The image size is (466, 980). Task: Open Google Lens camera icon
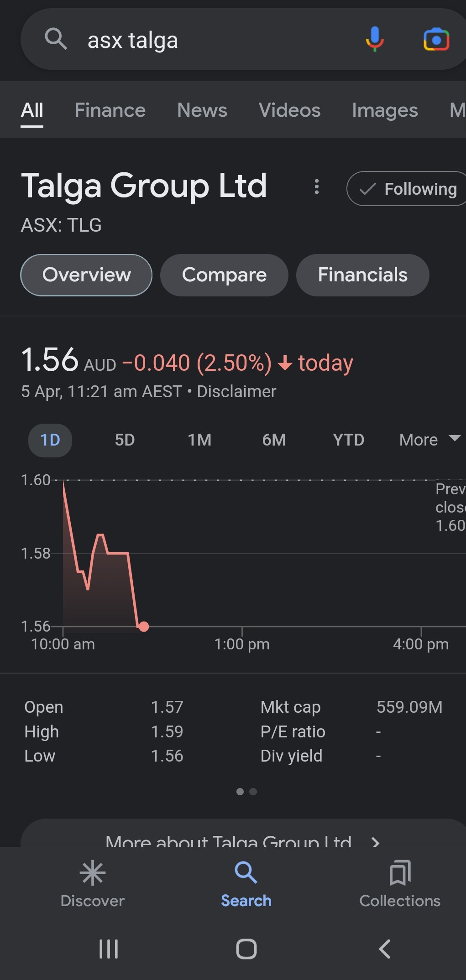tap(436, 40)
